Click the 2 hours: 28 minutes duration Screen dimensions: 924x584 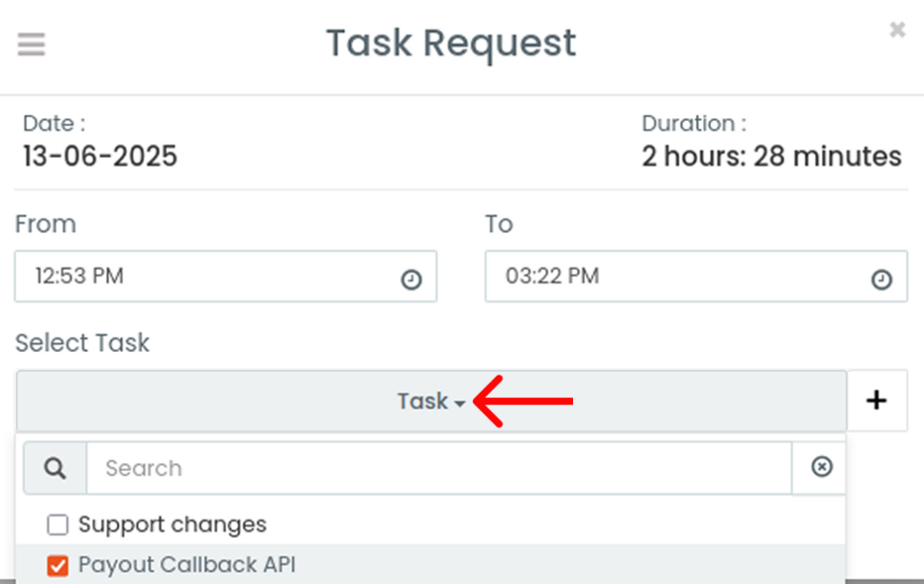click(772, 157)
